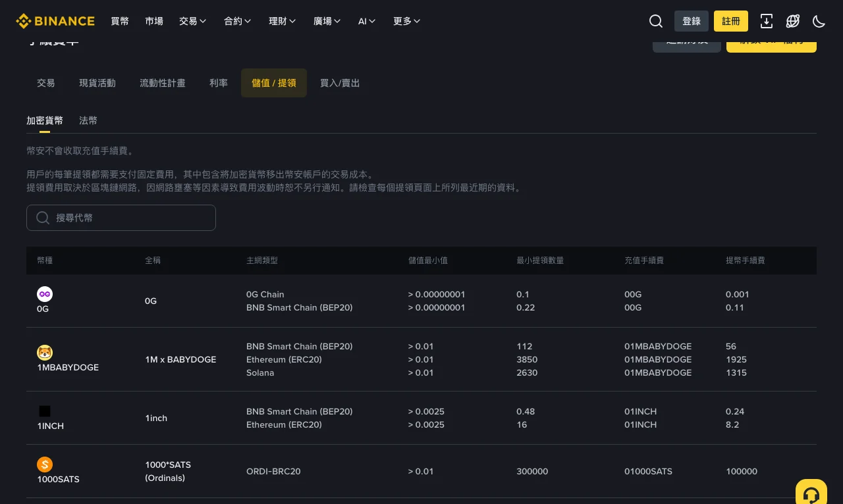The width and height of the screenshot is (843, 504).
Task: Click the 1INCH coin icon
Action: click(x=45, y=411)
